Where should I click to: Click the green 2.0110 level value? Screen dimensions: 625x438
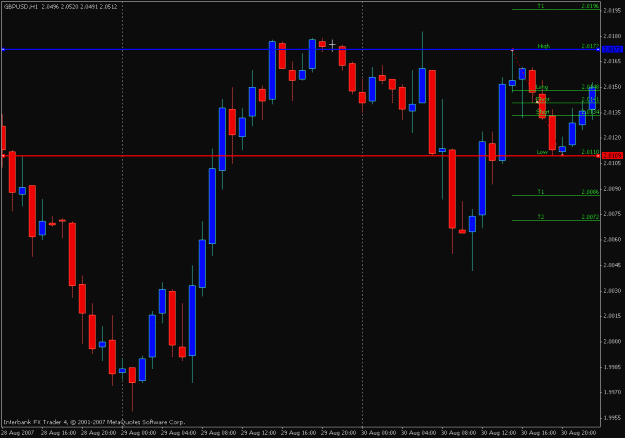point(590,152)
